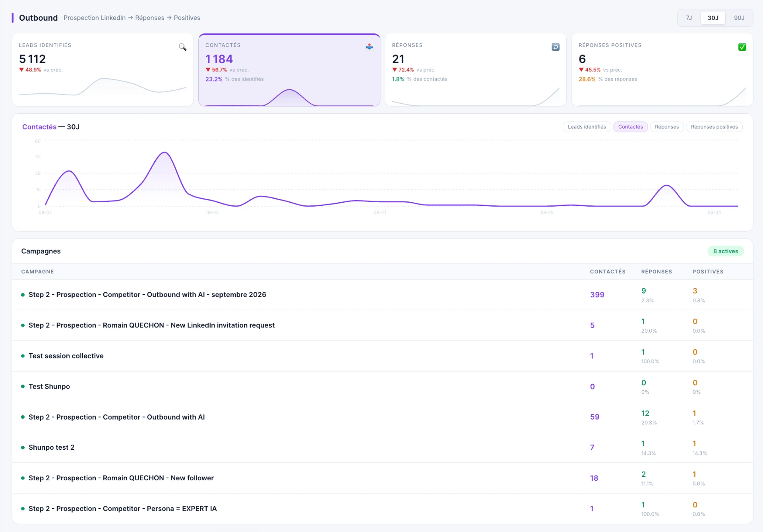This screenshot has width=763, height=532.
Task: Show Leads identifiés series in chart
Action: coord(587,127)
